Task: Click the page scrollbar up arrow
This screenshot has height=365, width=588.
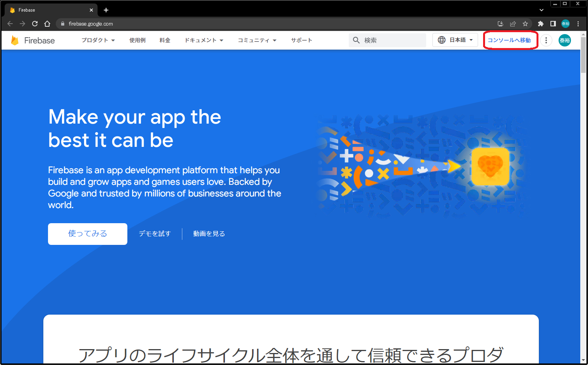Action: [x=583, y=34]
